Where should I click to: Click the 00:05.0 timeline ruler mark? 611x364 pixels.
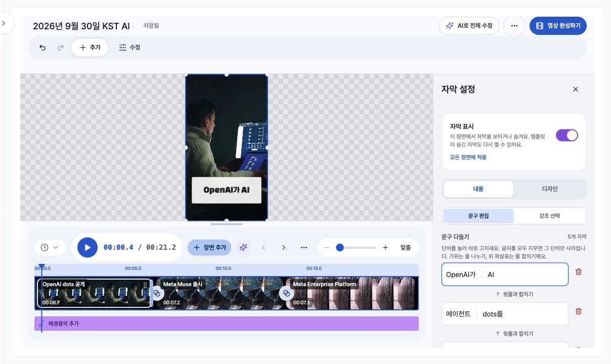point(133,268)
